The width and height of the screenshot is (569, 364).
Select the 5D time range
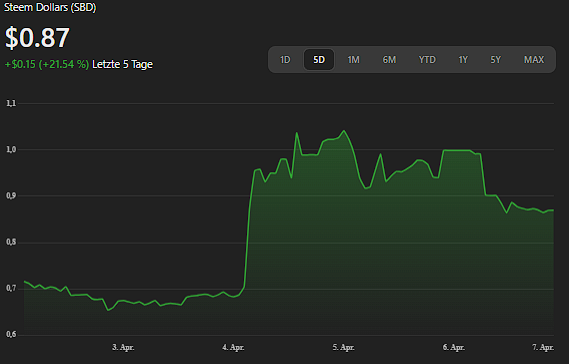point(319,60)
